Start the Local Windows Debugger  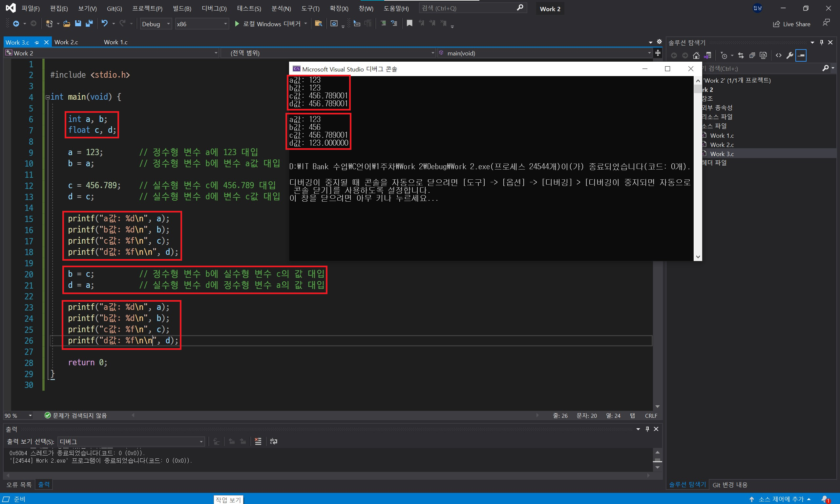coord(268,24)
